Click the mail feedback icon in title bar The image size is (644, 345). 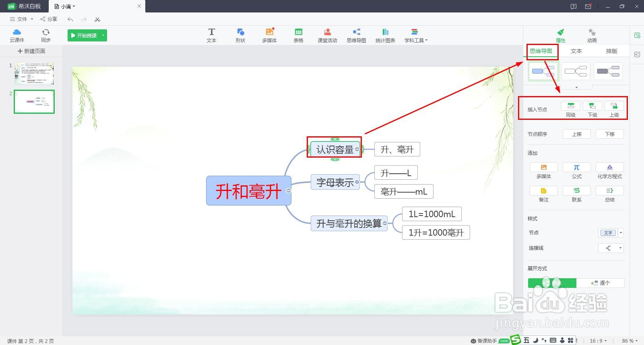588,6
